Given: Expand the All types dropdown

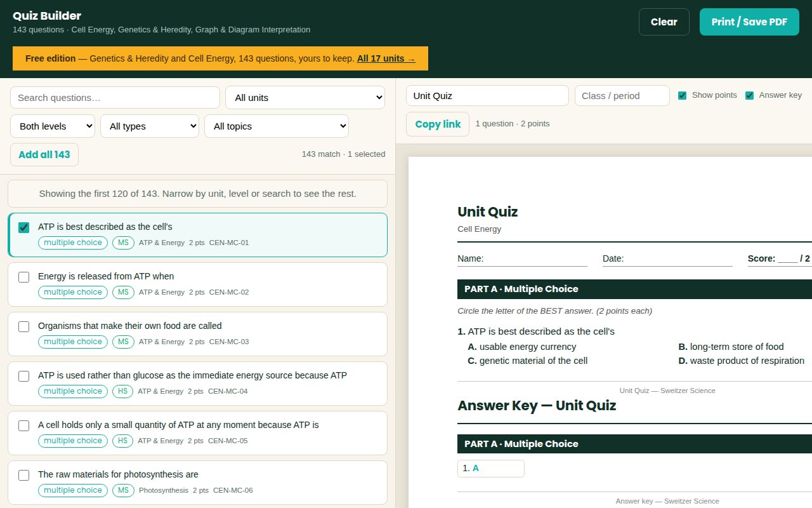Looking at the screenshot, I should click(x=150, y=126).
